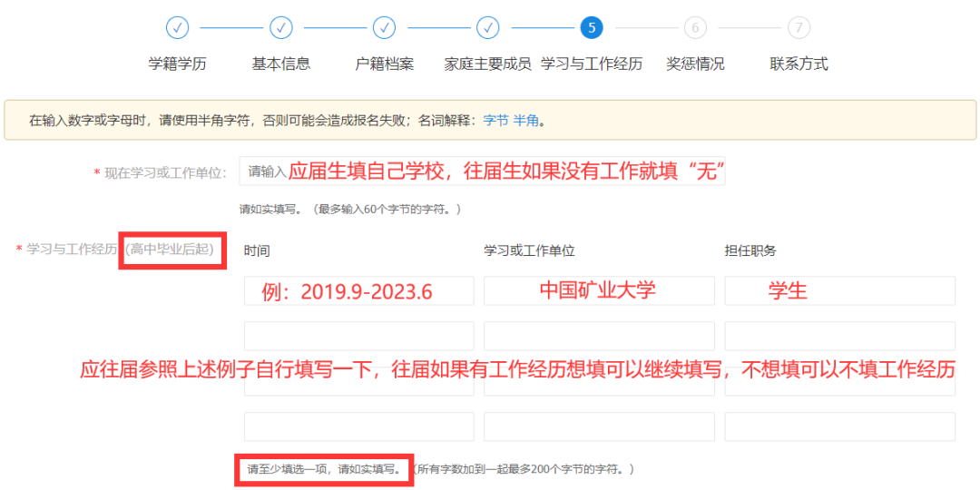Click the blue step 5 circle
This screenshot has width=980, height=490.
tap(592, 28)
